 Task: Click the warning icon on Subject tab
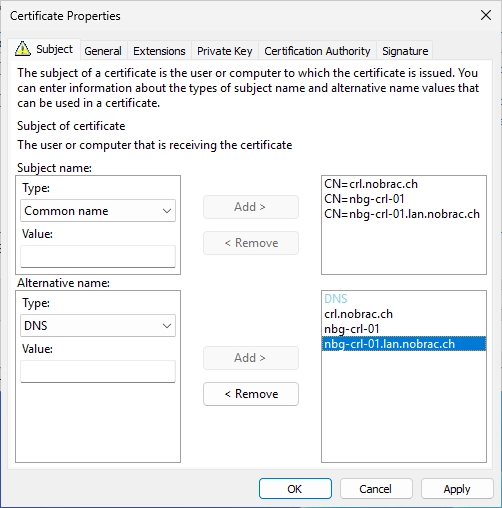point(23,49)
